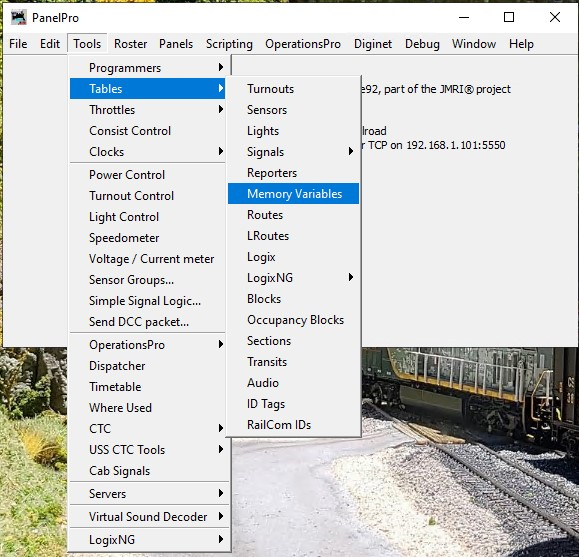Open Occupancy Blocks table
Image resolution: width=579 pixels, height=557 pixels.
293,320
